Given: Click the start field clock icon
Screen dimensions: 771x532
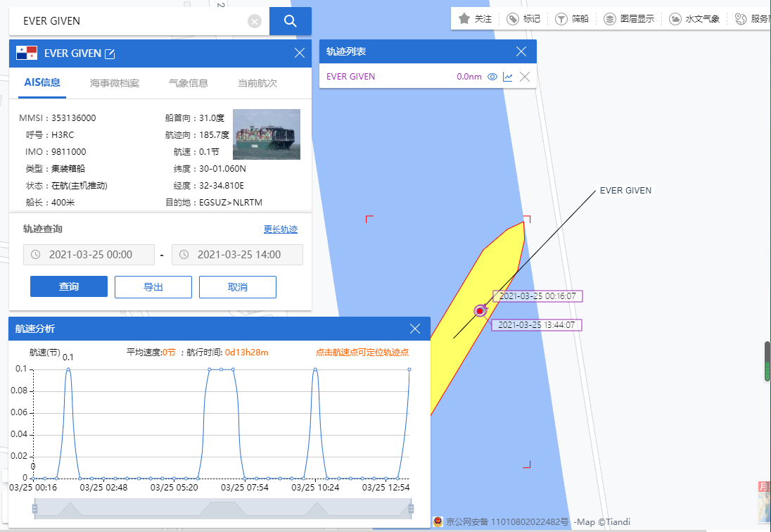Looking at the screenshot, I should click(x=35, y=255).
